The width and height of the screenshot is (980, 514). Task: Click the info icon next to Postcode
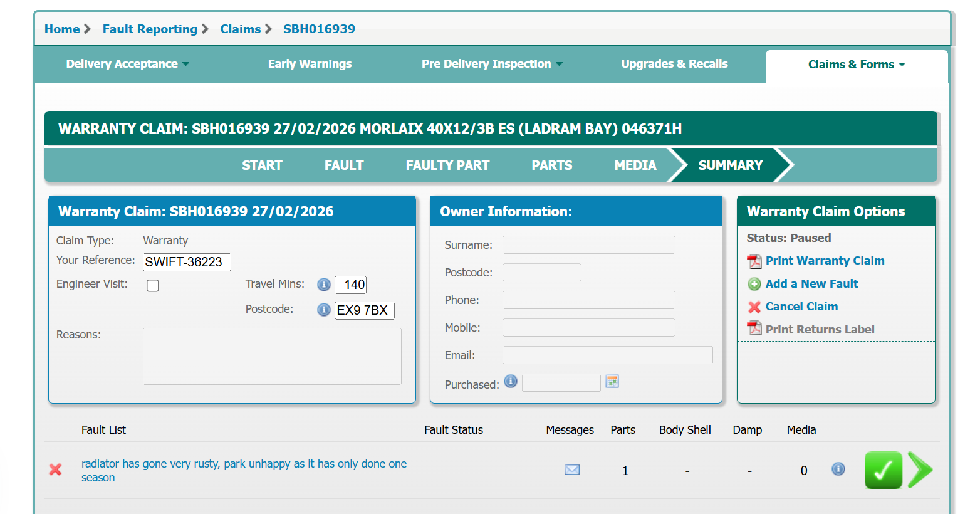pyautogui.click(x=323, y=310)
